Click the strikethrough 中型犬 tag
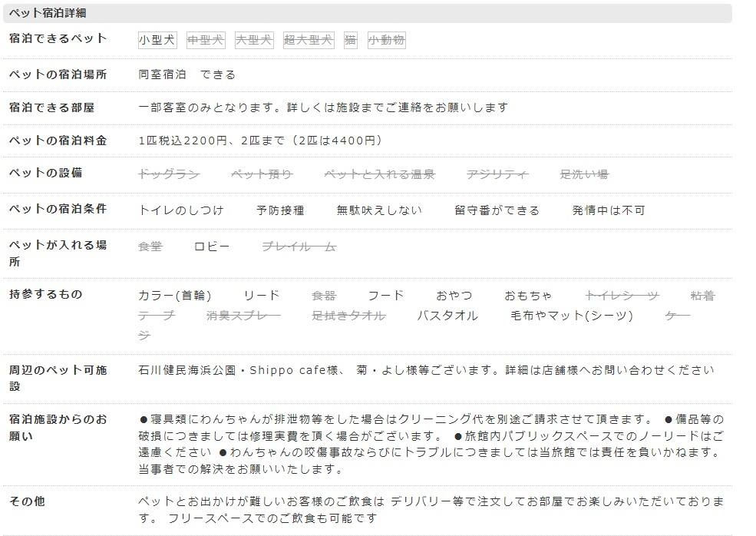756x536 pixels. [206, 40]
